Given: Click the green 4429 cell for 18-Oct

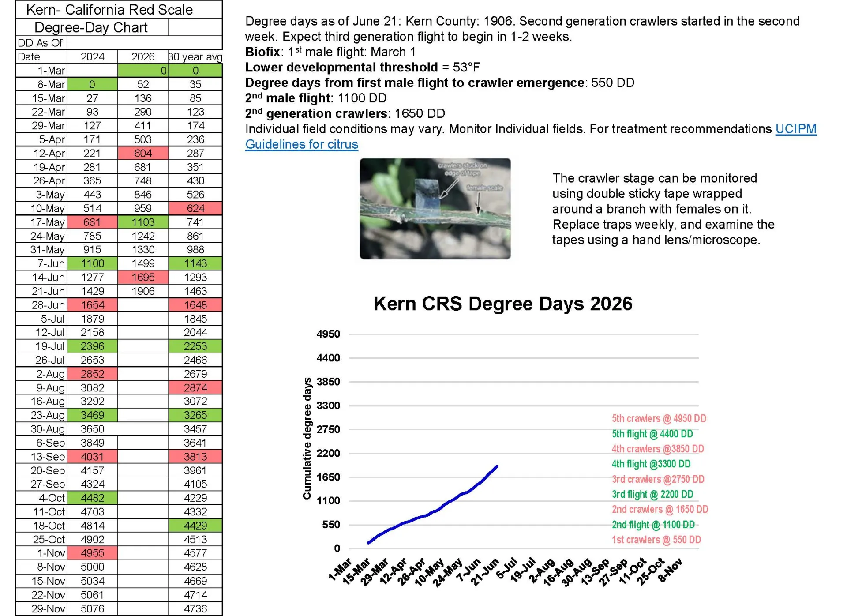Looking at the screenshot, I should click(x=195, y=526).
